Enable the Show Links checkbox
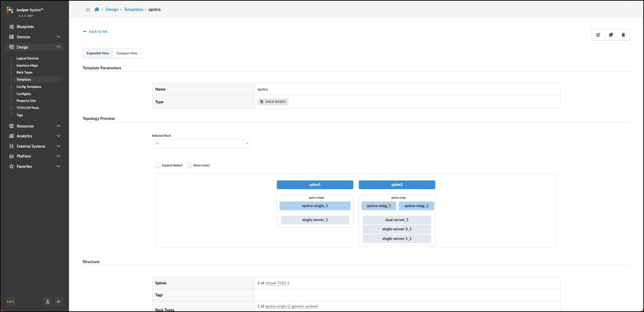 click(190, 165)
